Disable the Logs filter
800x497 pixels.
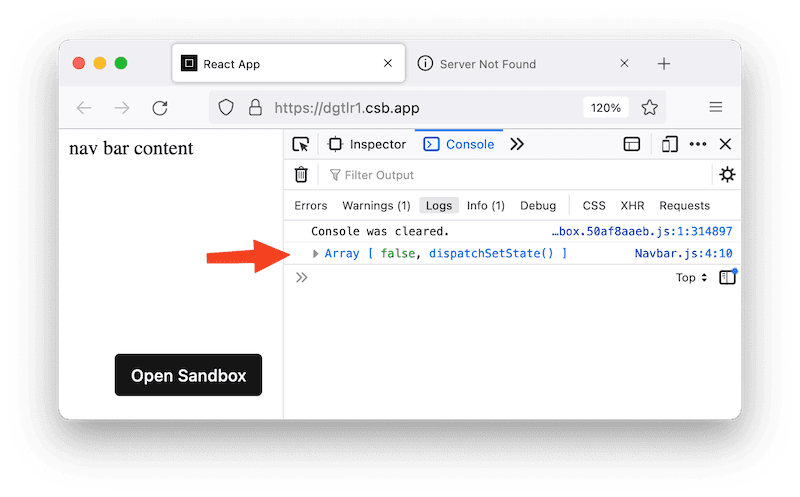tap(438, 206)
